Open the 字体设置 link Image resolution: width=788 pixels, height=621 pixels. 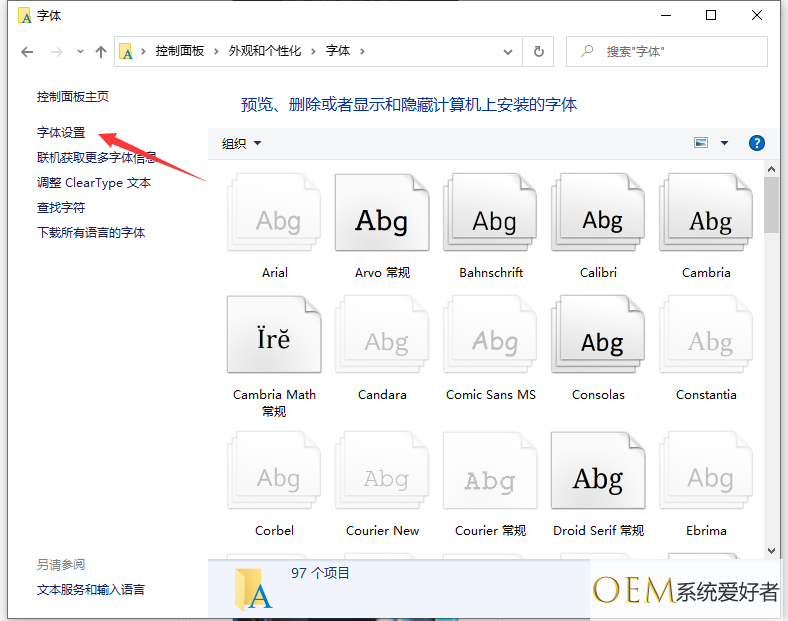61,132
